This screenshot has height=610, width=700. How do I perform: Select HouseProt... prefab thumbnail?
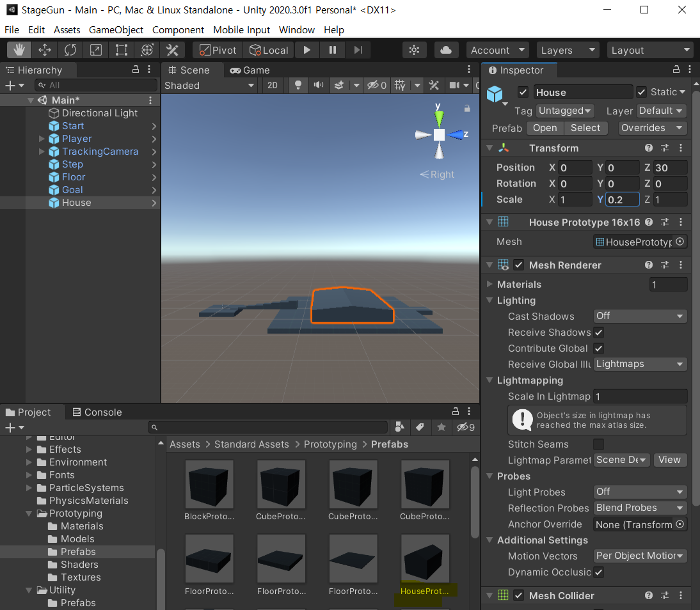(425, 559)
